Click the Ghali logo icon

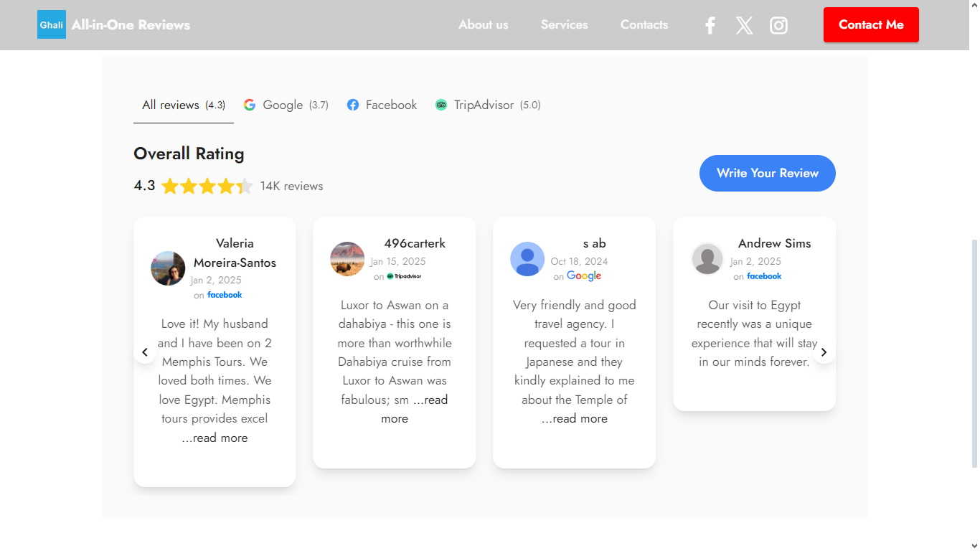[x=52, y=24]
